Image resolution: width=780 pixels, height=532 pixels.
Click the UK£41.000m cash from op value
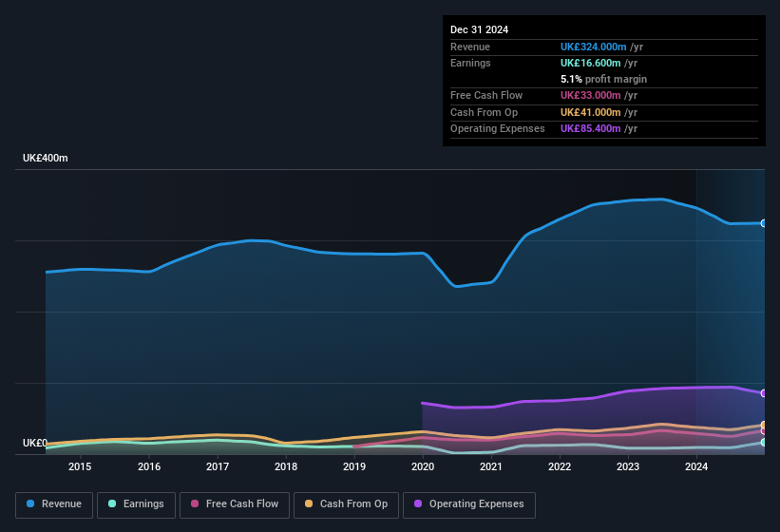[x=591, y=112]
